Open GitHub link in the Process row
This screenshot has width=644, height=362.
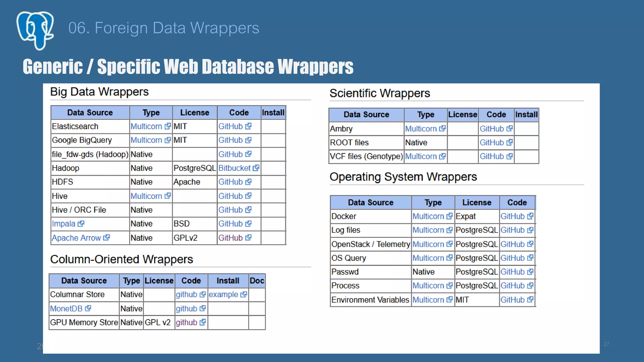coord(517,286)
